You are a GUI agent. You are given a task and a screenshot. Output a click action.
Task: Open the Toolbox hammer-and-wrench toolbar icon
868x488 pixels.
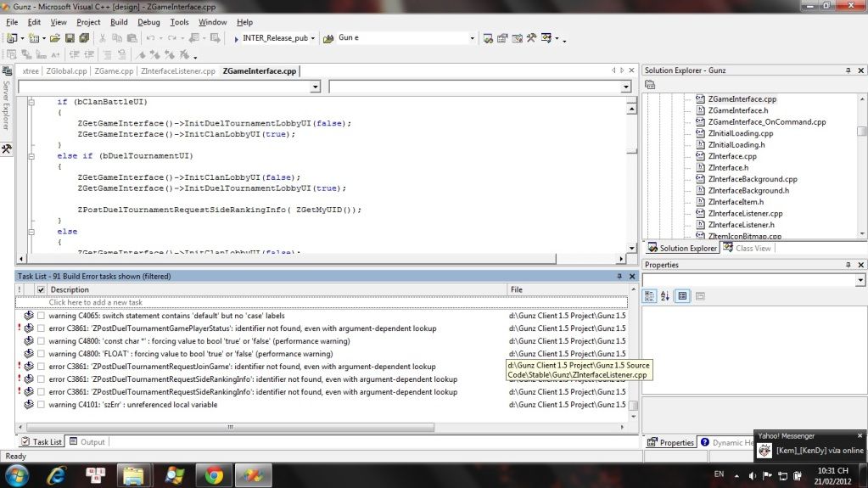tap(531, 38)
